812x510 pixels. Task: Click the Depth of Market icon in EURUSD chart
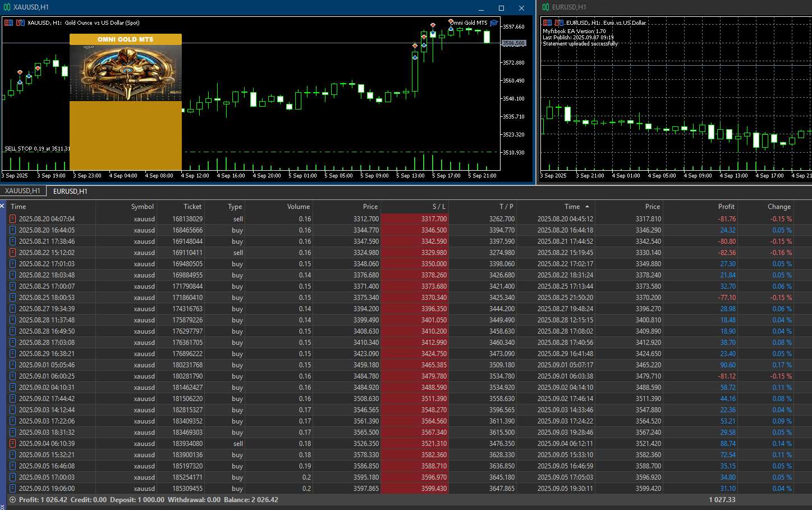pyautogui.click(x=559, y=23)
